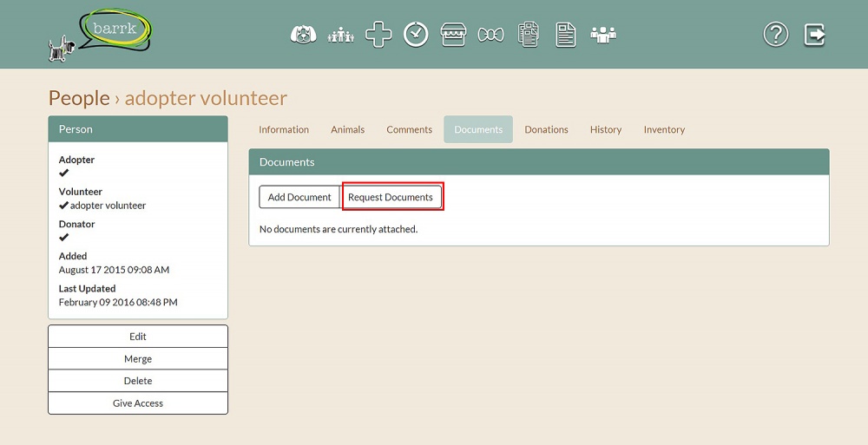868x445 pixels.
Task: Click the People breadcrumb link
Action: pyautogui.click(x=79, y=98)
